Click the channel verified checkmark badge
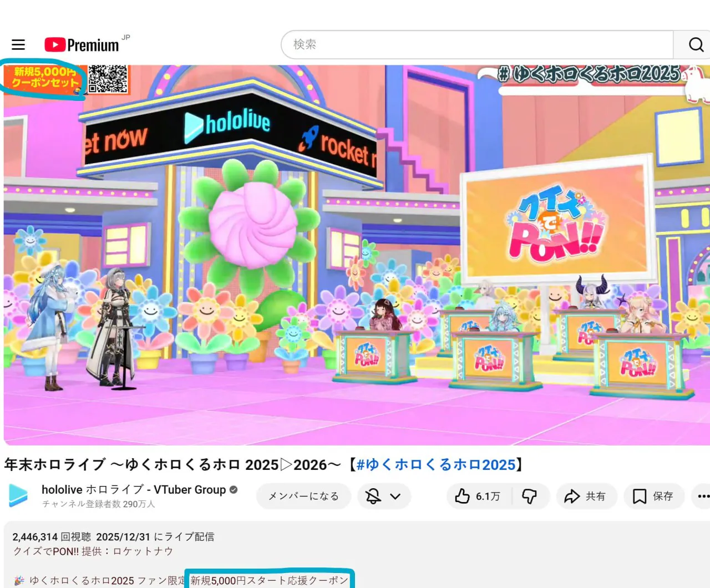This screenshot has height=588, width=710. tap(234, 489)
